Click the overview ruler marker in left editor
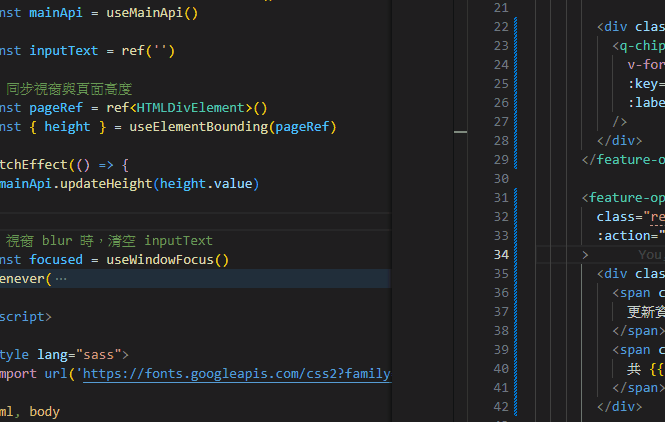Screen dimensions: 665x422 pos(460,131)
